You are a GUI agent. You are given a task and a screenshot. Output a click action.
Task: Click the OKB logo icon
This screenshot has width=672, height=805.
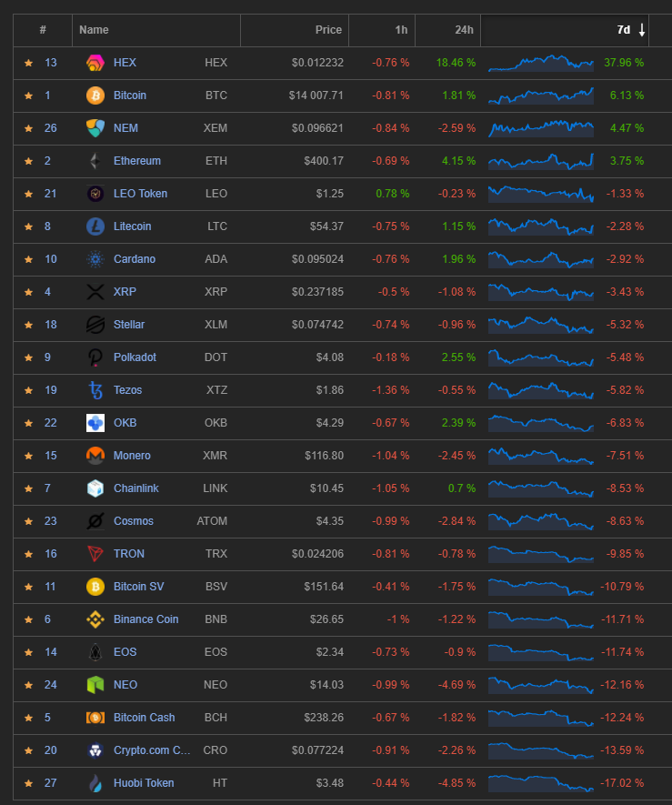point(95,423)
